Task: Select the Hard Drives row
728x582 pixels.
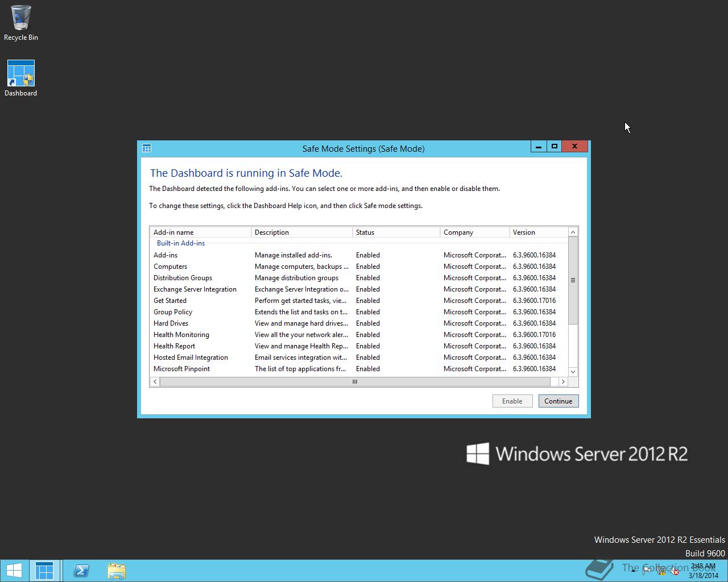Action: coord(359,323)
